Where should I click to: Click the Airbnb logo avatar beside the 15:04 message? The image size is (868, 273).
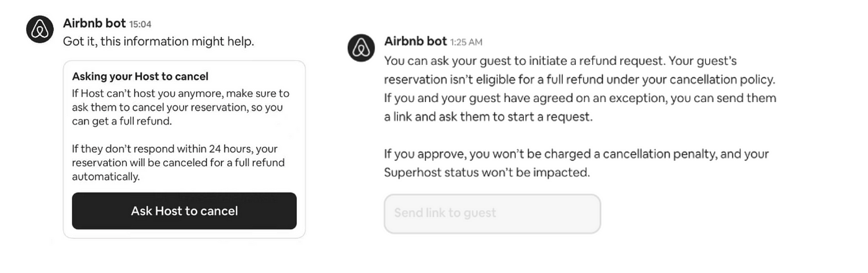coord(40,29)
